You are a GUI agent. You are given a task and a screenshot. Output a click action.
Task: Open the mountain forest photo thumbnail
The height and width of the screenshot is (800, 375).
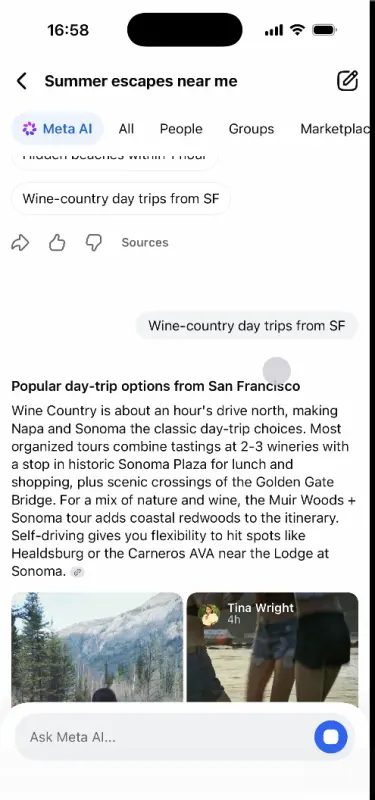tap(97, 647)
